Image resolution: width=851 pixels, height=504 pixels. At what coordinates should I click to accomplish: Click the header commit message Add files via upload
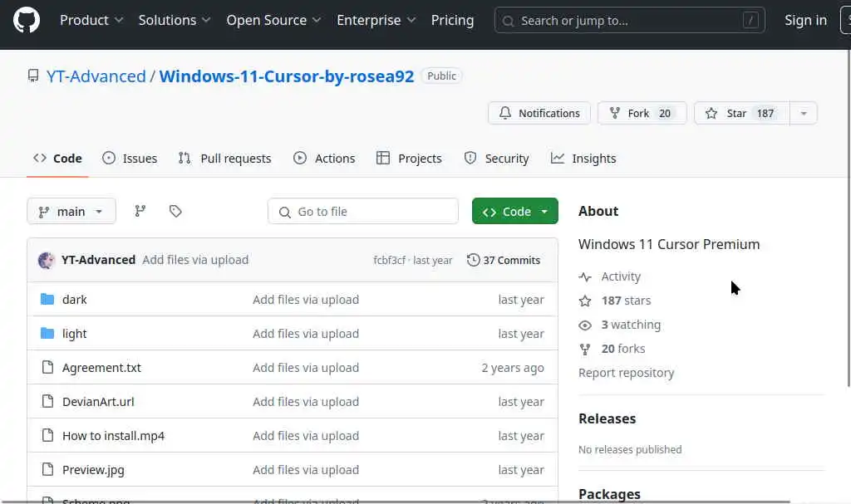pyautogui.click(x=195, y=260)
